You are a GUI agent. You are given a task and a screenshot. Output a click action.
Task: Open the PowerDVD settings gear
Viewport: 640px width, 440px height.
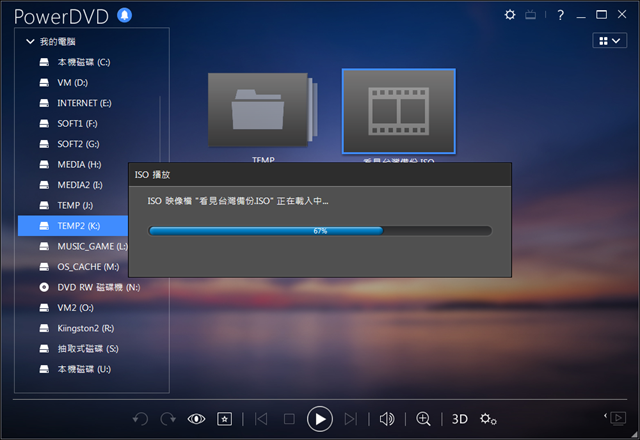click(x=510, y=15)
